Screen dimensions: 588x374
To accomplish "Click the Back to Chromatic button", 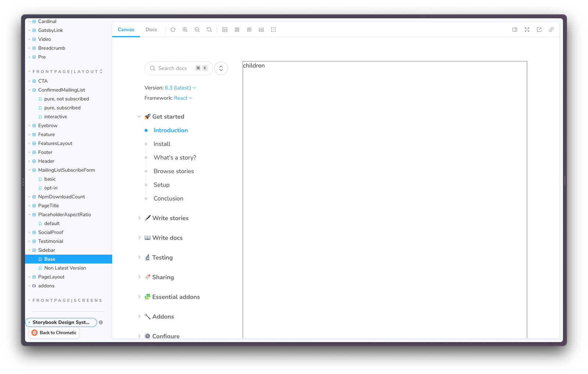I will click(x=54, y=332).
